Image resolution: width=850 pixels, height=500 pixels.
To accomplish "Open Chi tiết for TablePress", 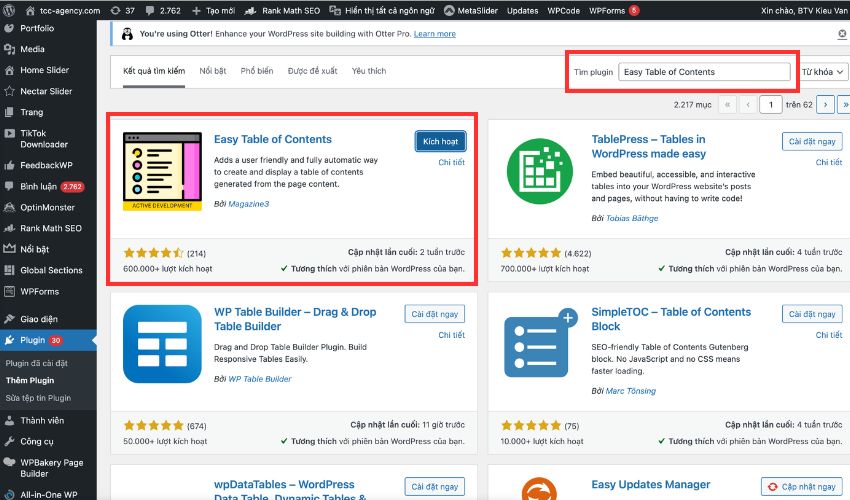I will 829,162.
